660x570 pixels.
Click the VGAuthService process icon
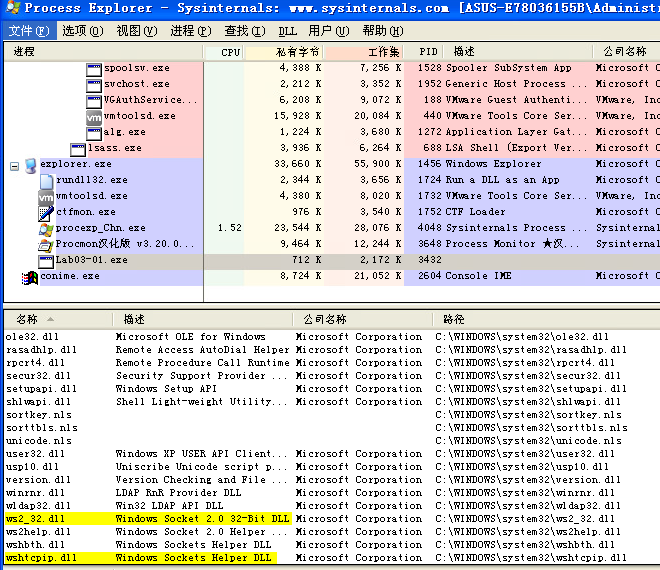point(94,101)
